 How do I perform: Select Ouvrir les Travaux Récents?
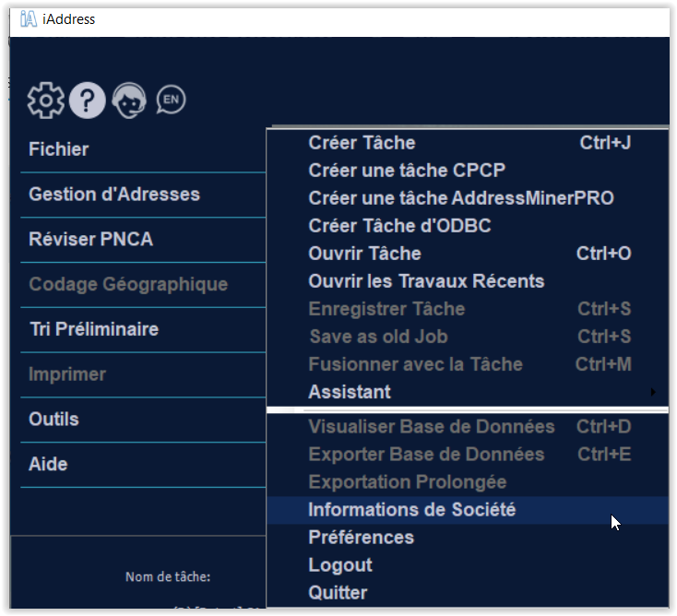point(426,281)
